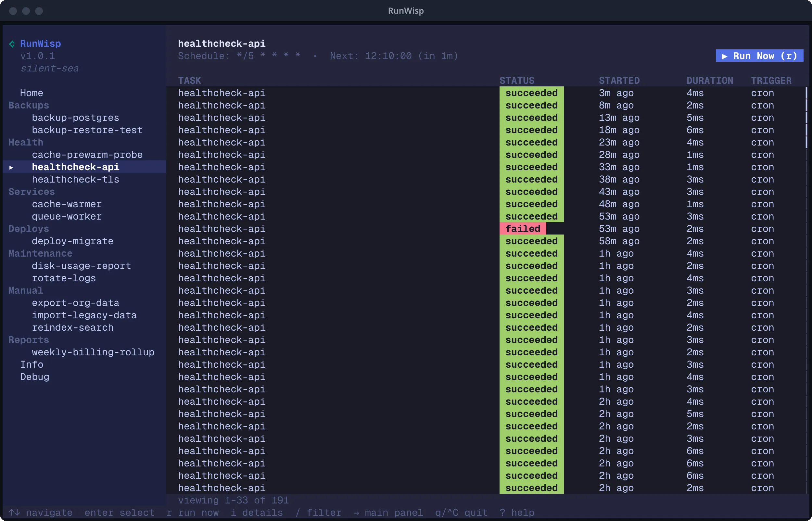This screenshot has width=812, height=521.
Task: Click the '? help' hint in footer
Action: pos(517,513)
